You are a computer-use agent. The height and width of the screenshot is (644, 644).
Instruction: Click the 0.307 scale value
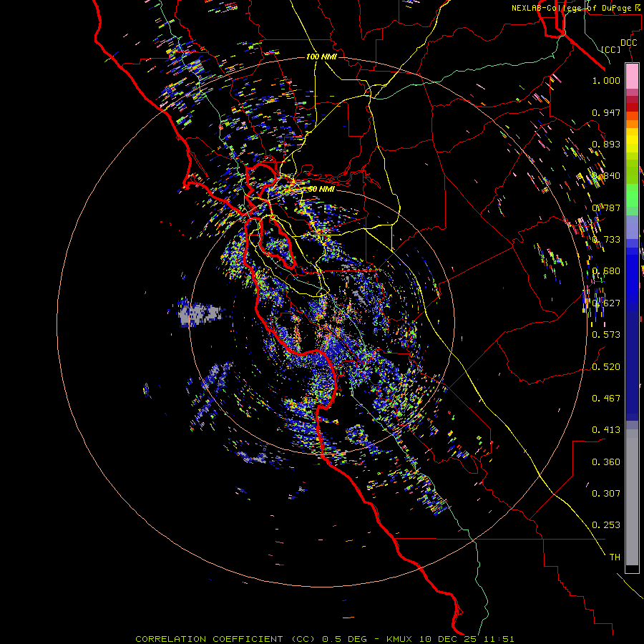click(606, 494)
